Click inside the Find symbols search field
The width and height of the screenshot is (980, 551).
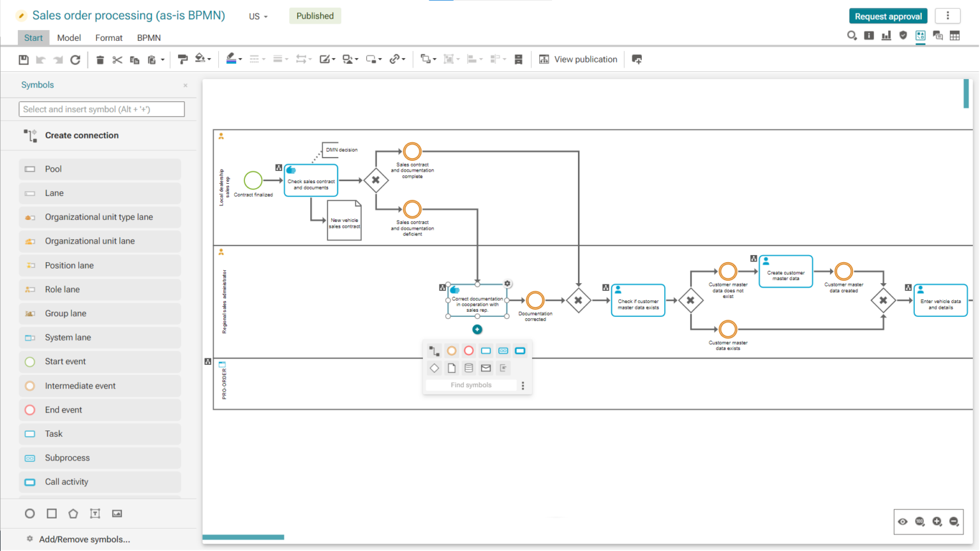pyautogui.click(x=472, y=385)
